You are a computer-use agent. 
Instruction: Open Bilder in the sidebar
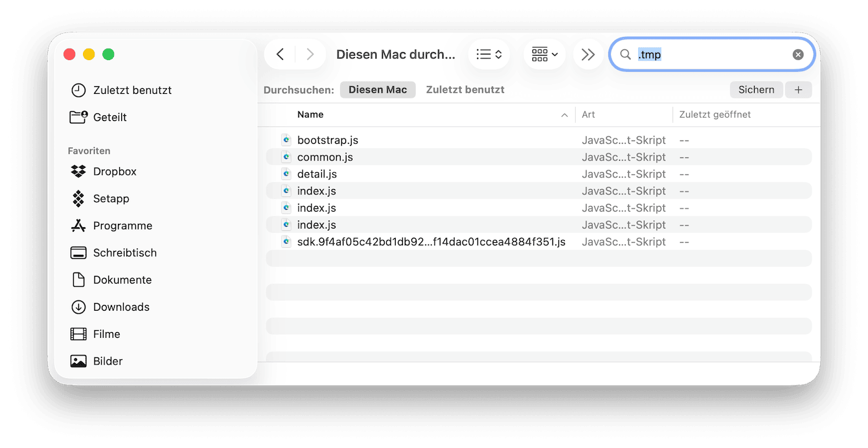tap(108, 361)
